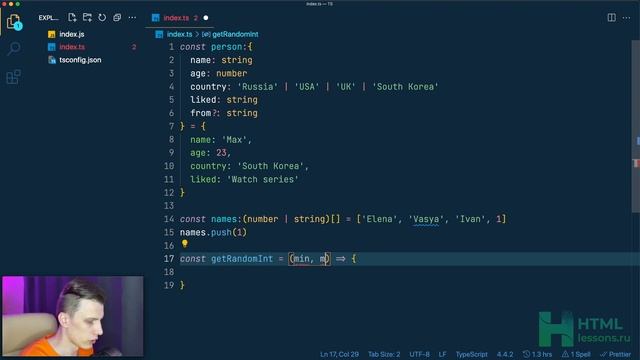Image resolution: width=640 pixels, height=360 pixels.
Task: Open editor more actions menu
Action: pos(627,18)
